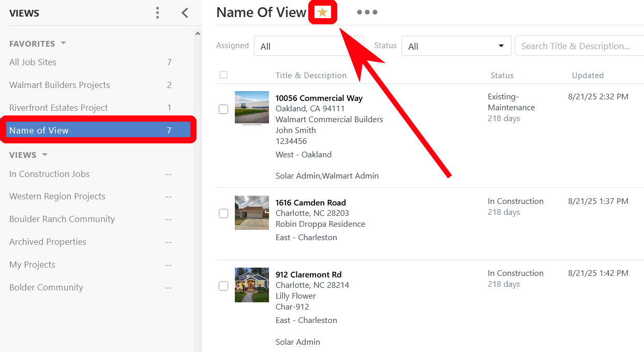This screenshot has height=352, width=644.
Task: Open the Assigned filter dropdown
Action: pyautogui.click(x=308, y=46)
